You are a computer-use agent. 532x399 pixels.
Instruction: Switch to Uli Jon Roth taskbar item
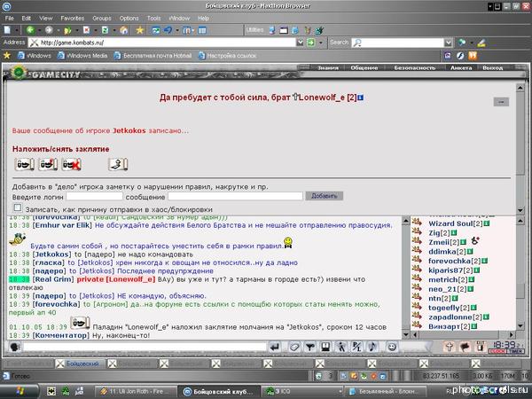[x=136, y=392]
